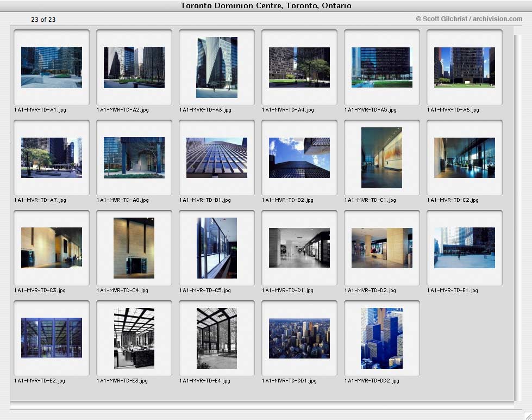Open thumbnail 1A1-MVR-TD-A8.jpg
The height and width of the screenshot is (420, 532).
134,158
